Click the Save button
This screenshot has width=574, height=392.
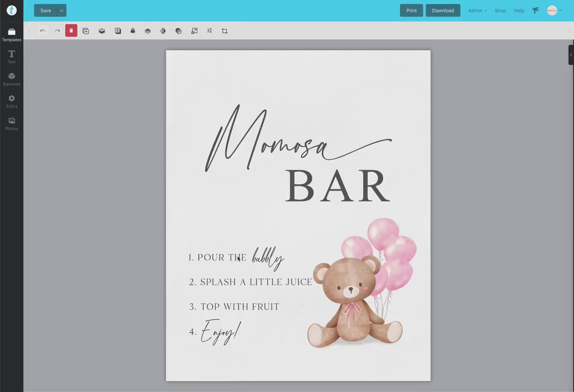46,10
